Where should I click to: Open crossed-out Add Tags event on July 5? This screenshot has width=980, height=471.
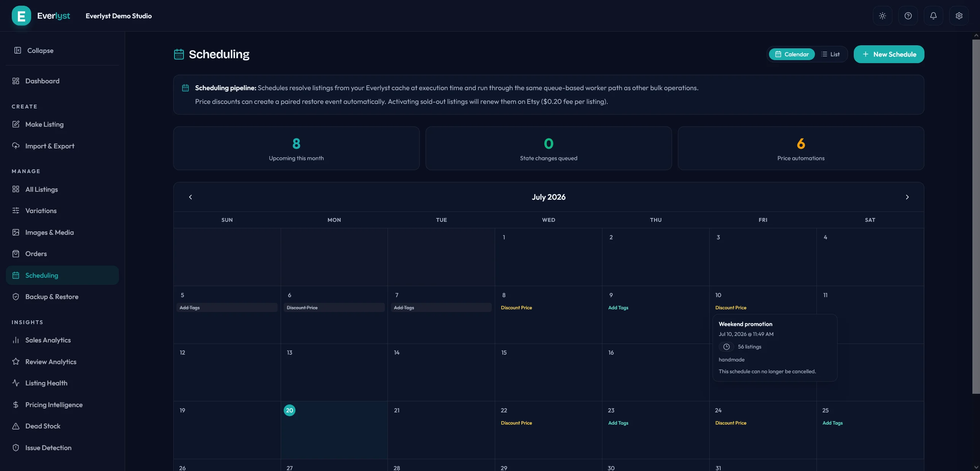click(227, 307)
